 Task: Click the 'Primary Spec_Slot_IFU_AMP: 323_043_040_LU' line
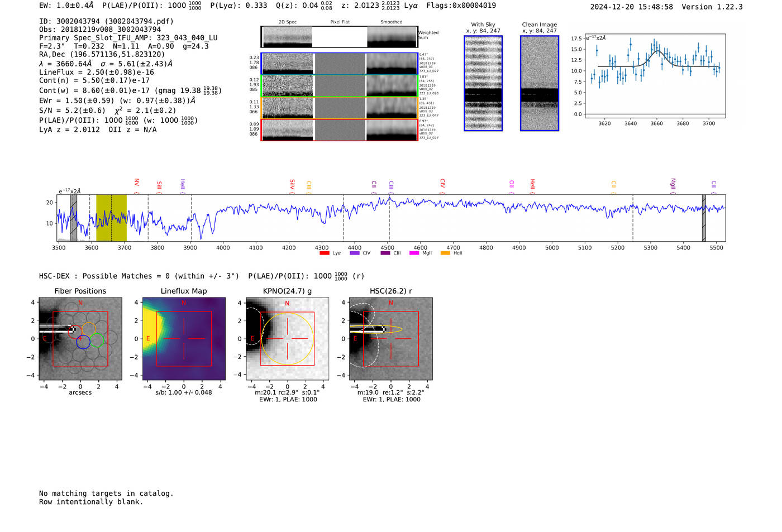(x=128, y=38)
